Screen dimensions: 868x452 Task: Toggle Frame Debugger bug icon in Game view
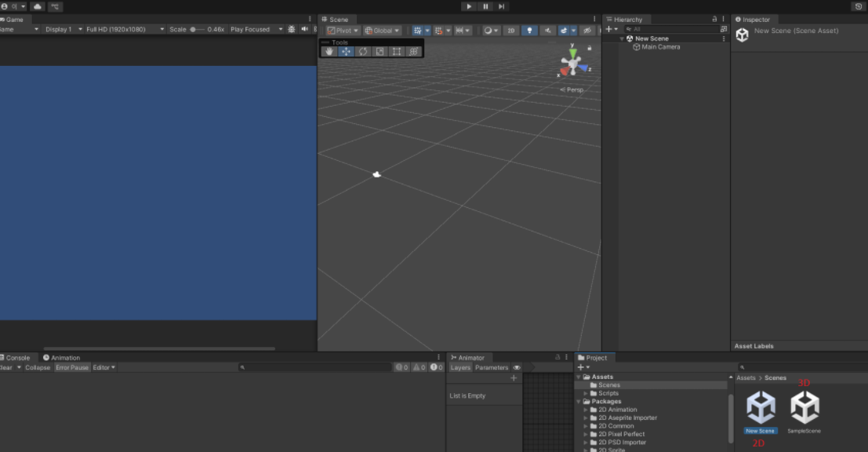pyautogui.click(x=292, y=29)
